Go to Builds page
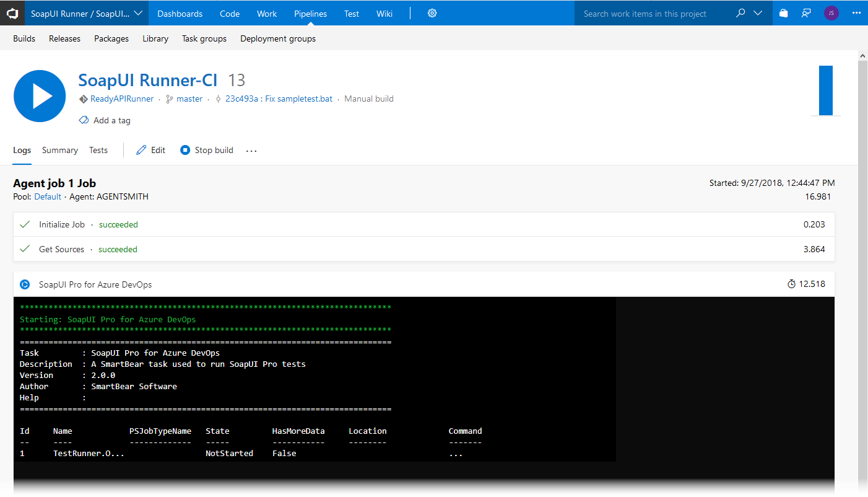The height and width of the screenshot is (497, 868). coord(24,38)
